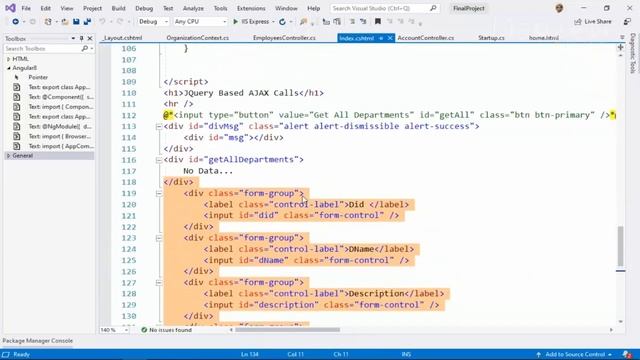Image resolution: width=640 pixels, height=360 pixels.
Task: Open the Package Manager Console panel
Action: tap(38, 341)
